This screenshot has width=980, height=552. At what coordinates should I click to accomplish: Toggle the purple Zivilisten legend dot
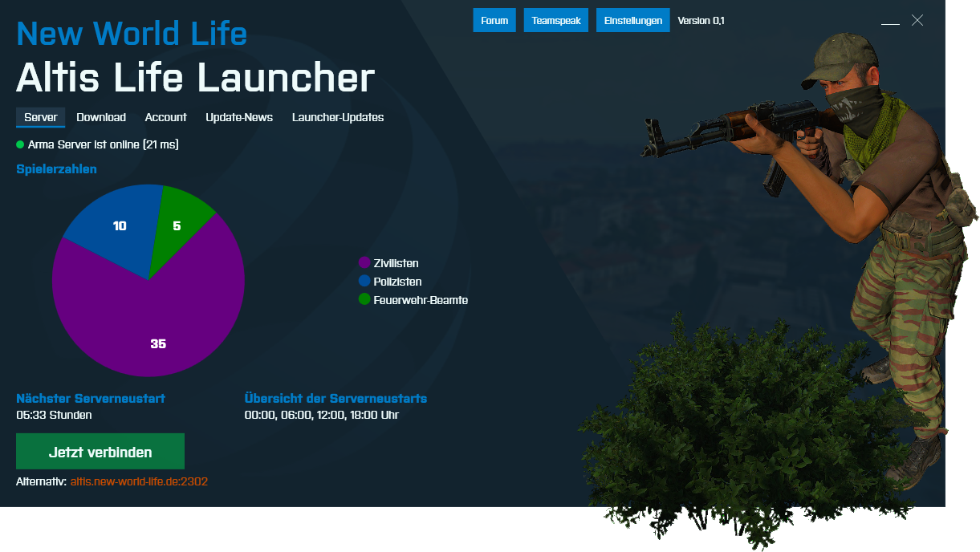365,262
